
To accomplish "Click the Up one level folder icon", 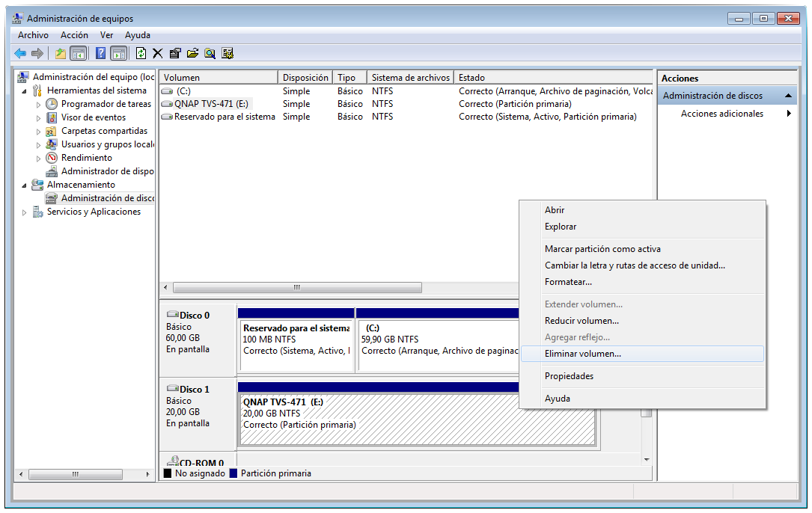I will (x=61, y=53).
